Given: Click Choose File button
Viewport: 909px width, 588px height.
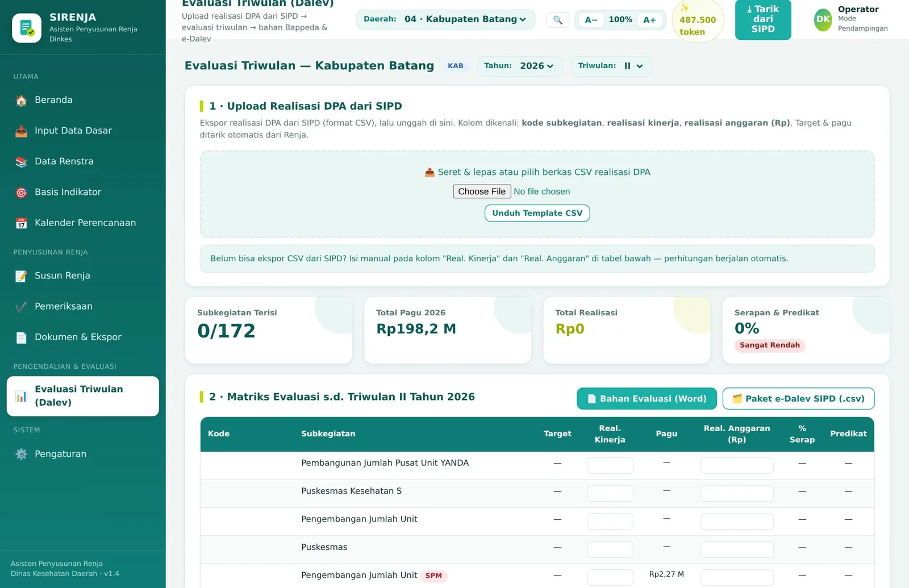Looking at the screenshot, I should pyautogui.click(x=482, y=191).
